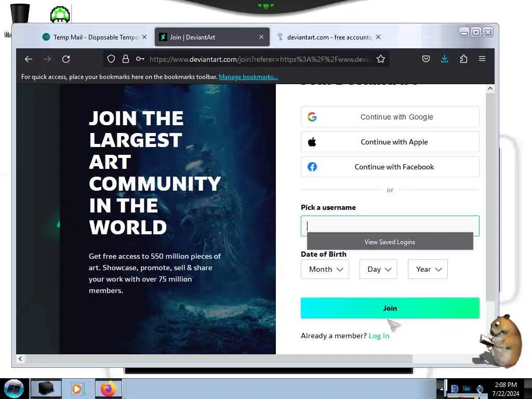Image resolution: width=532 pixels, height=399 pixels.
Task: Click the key icon in address bar
Action: tap(140, 59)
